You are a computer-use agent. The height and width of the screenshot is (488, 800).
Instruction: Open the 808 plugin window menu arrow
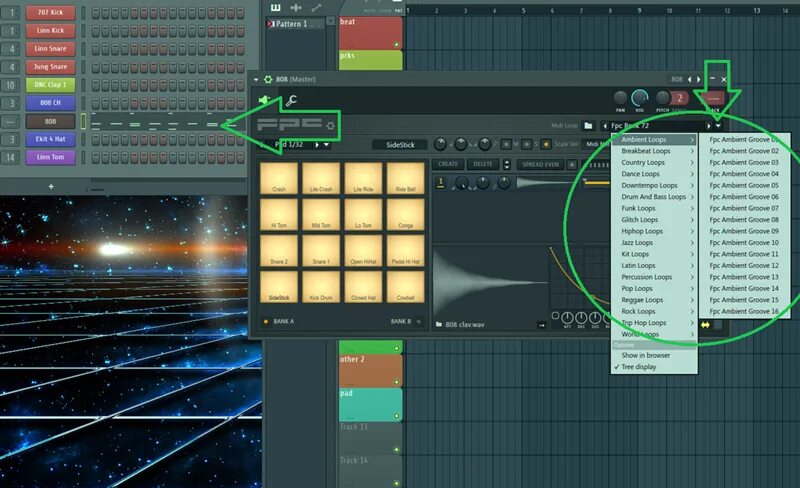[256, 79]
